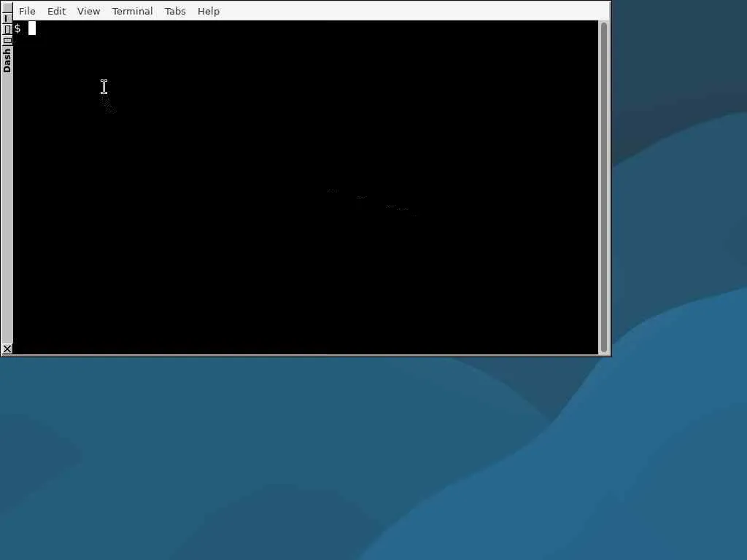This screenshot has width=747, height=560.
Task: Click the terminal's vertical scrollbar
Action: click(x=603, y=187)
